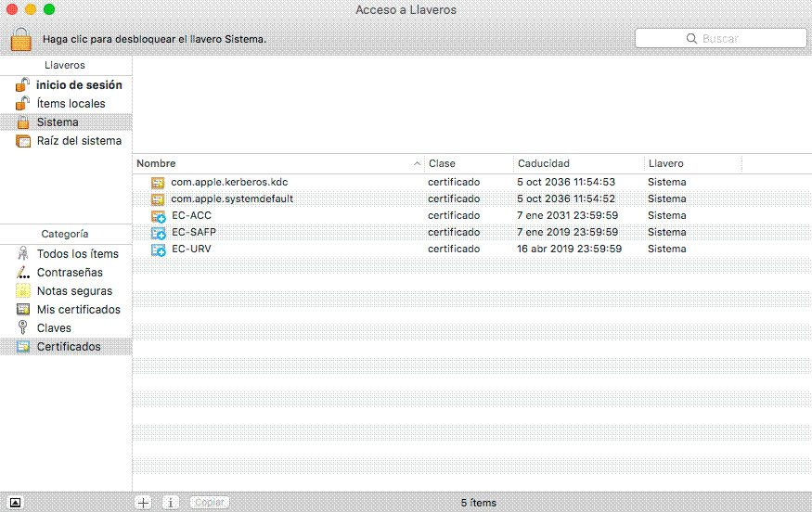The image size is (812, 512).
Task: Click 'Sistema' in com.apple.kerberos.kdc row
Action: pyautogui.click(x=667, y=182)
